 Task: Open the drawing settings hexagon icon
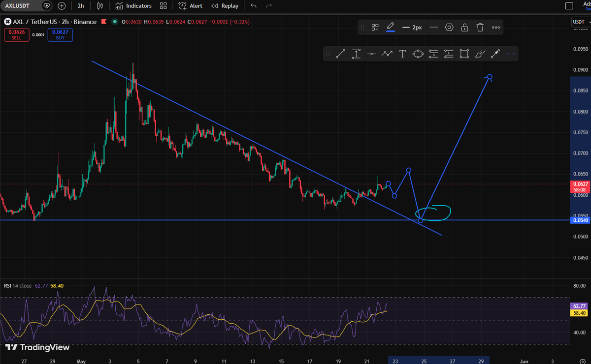tap(449, 28)
